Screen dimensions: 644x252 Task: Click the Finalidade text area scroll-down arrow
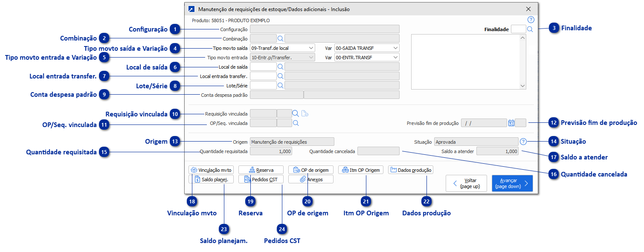(x=523, y=86)
